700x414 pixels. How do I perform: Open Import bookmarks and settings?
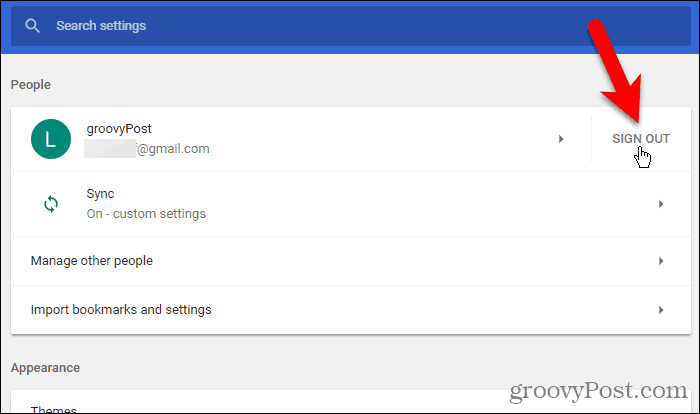[x=351, y=310]
